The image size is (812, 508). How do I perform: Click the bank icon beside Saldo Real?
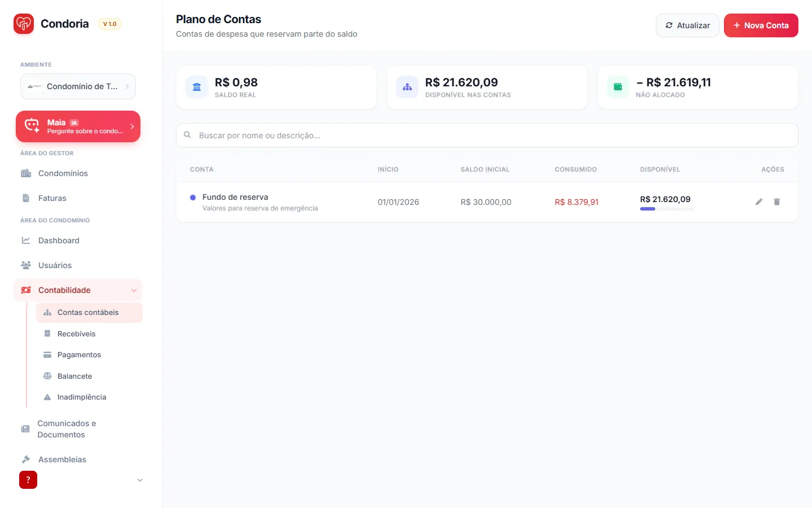tap(197, 87)
